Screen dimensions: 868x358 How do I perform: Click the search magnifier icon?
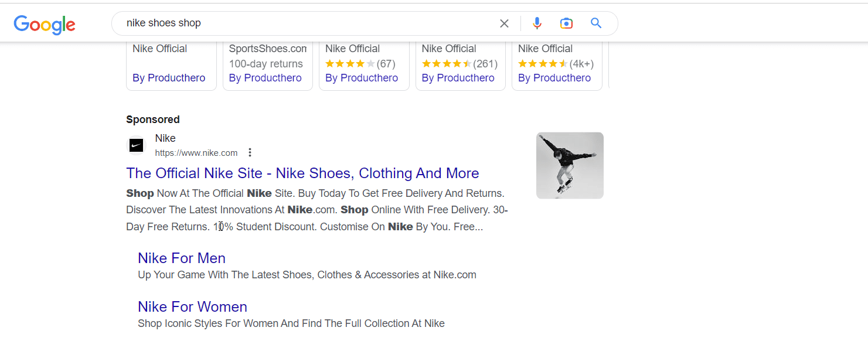point(596,23)
